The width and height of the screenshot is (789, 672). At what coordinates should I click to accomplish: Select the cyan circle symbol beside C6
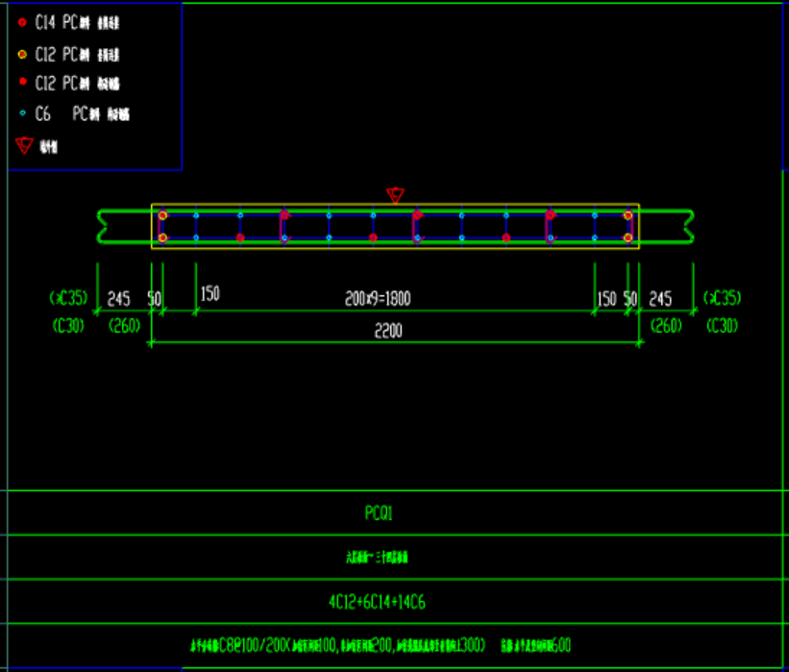23,113
